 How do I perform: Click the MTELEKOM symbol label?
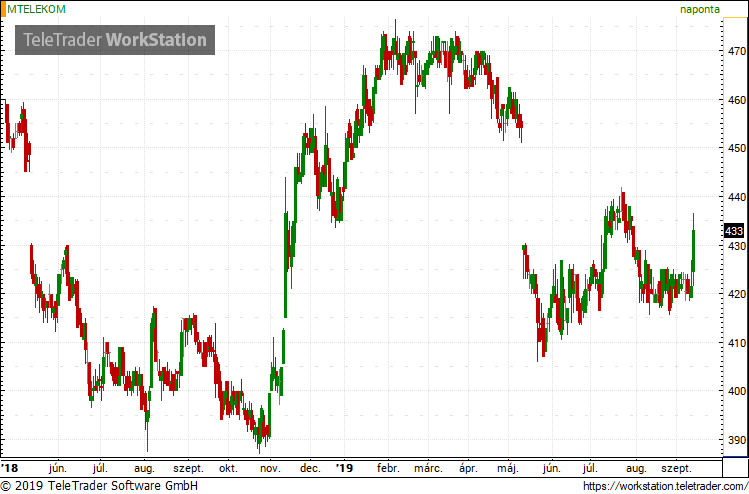[x=36, y=9]
